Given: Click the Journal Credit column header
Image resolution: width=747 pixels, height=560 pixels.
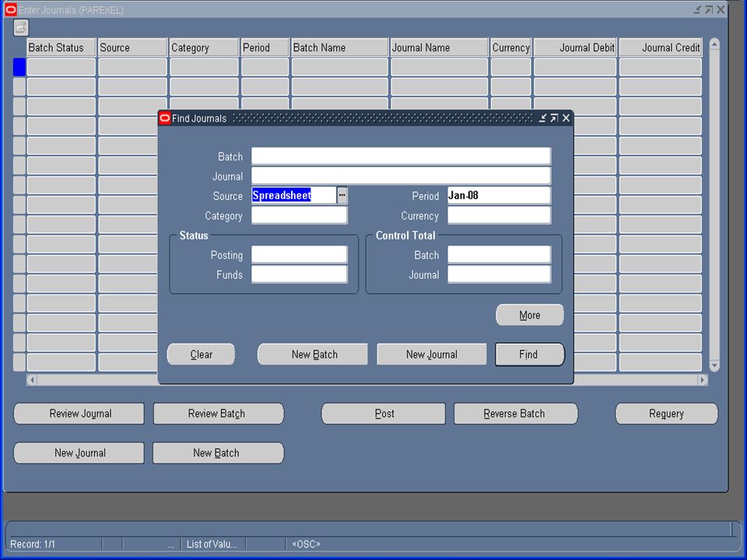Looking at the screenshot, I should click(x=661, y=47).
